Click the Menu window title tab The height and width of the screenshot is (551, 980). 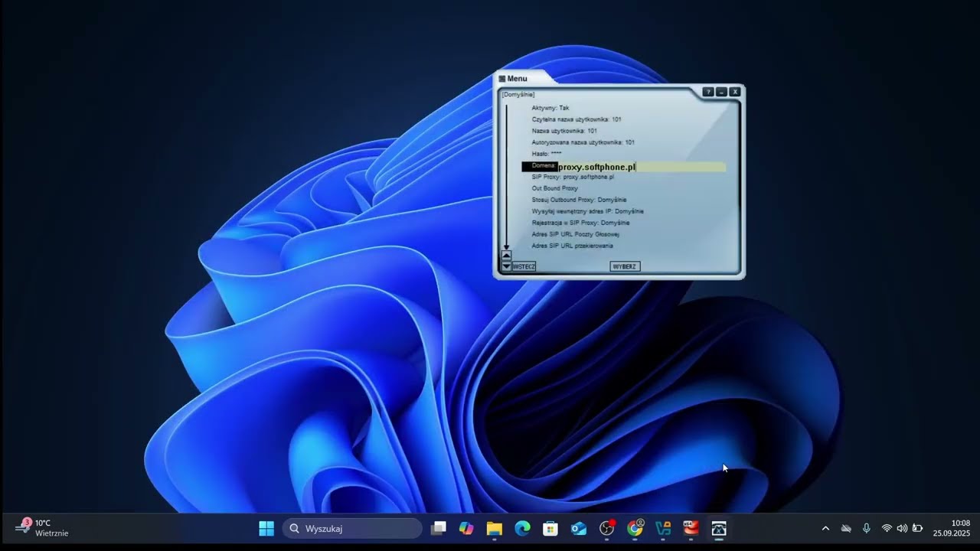click(518, 78)
